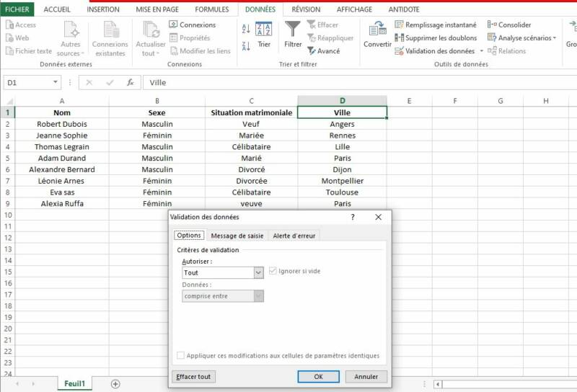
Task: Select row 5 header
Action: (7, 158)
